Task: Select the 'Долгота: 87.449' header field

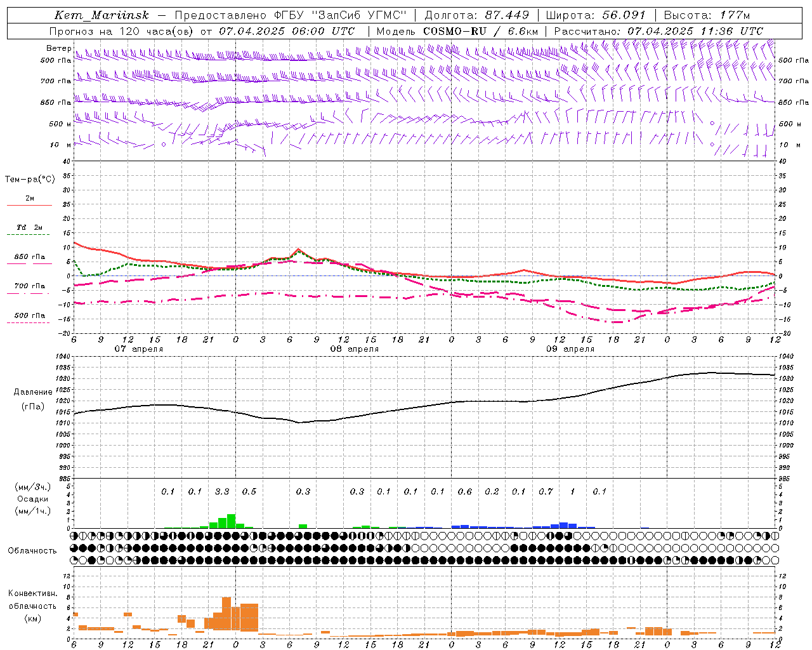Action: (476, 15)
